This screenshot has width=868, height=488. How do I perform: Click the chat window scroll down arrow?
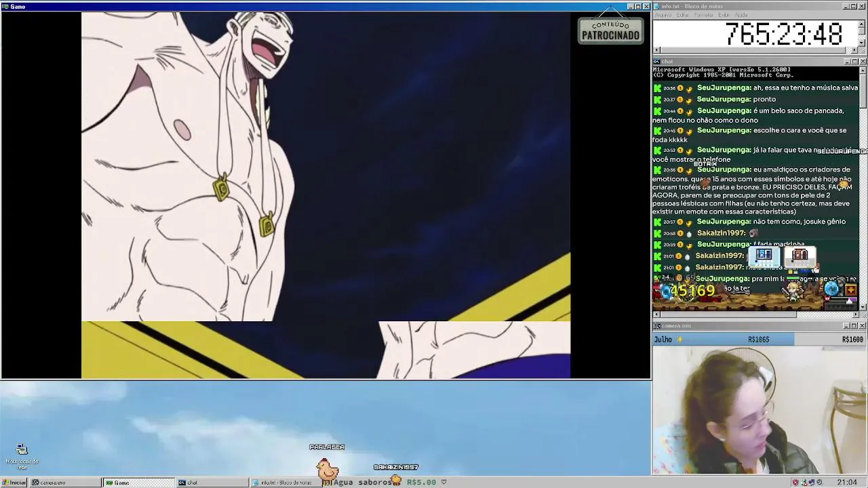click(x=863, y=307)
